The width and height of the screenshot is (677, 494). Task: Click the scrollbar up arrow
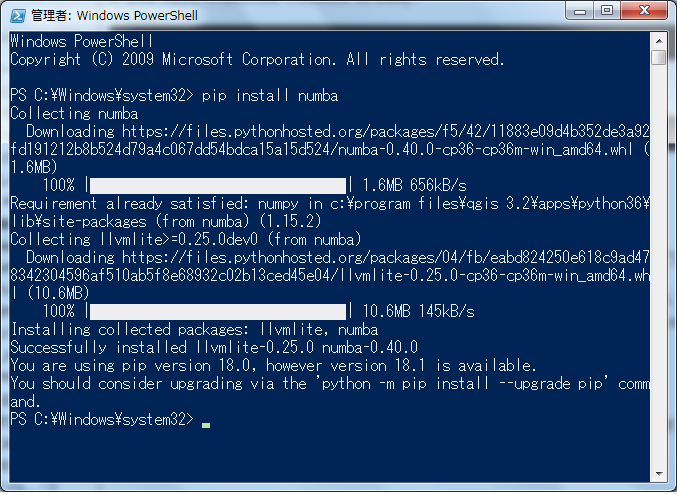point(659,41)
